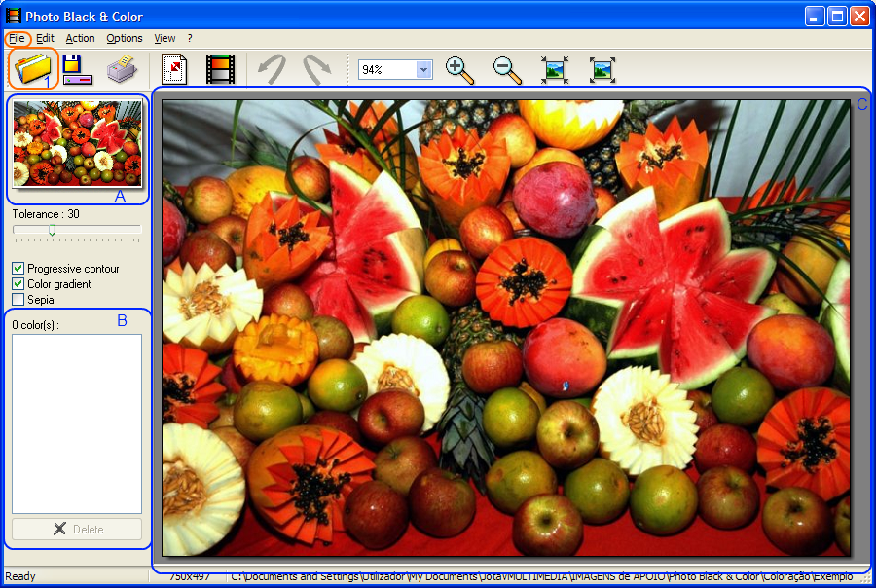Click the page icon with red mark

174,69
